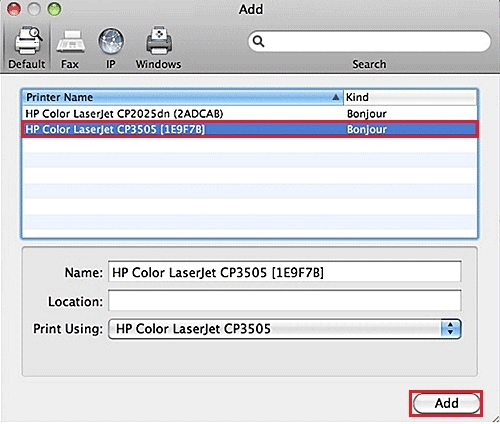The width and height of the screenshot is (500, 424).
Task: Click the Add button
Action: (x=446, y=403)
